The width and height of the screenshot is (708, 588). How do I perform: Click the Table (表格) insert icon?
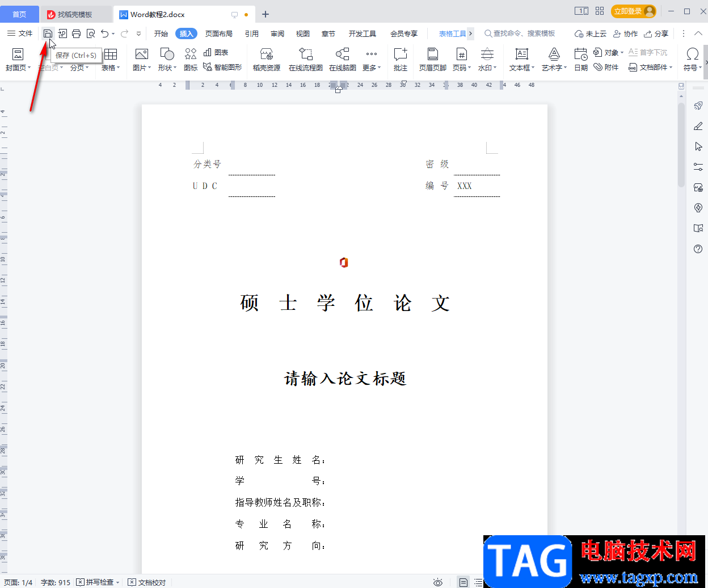pyautogui.click(x=111, y=54)
